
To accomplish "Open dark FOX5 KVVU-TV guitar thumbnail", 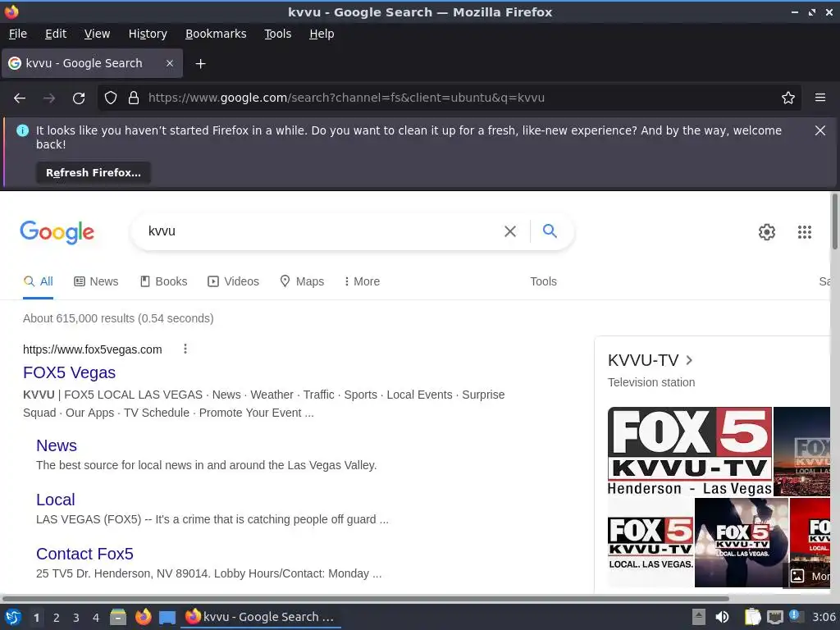I will coord(742,543).
